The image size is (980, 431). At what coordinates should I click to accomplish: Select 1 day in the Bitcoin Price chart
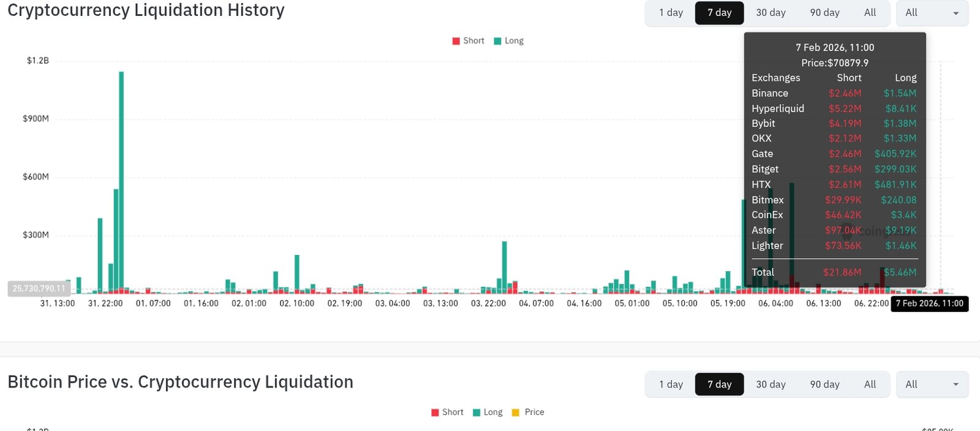point(671,384)
